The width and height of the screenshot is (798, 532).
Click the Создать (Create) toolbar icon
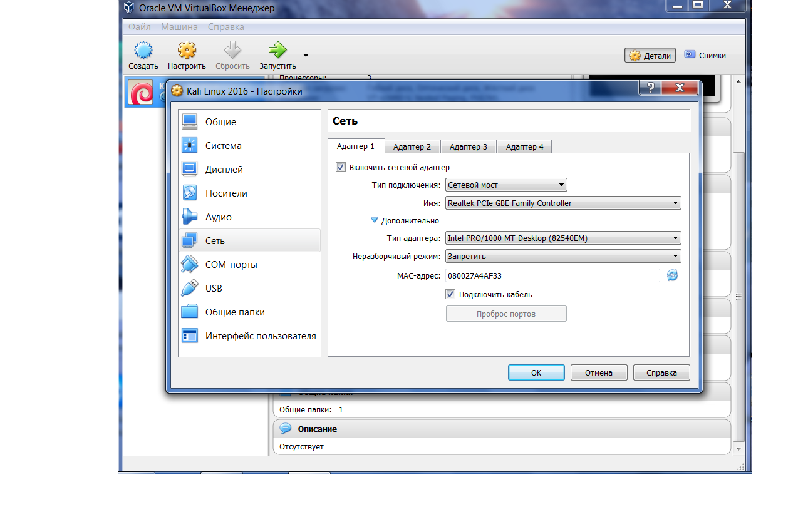click(x=143, y=51)
